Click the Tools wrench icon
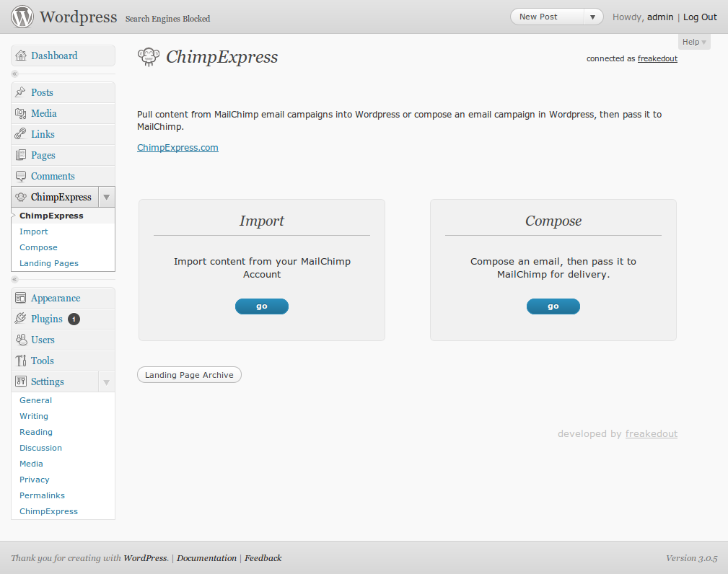728x574 pixels. [21, 361]
